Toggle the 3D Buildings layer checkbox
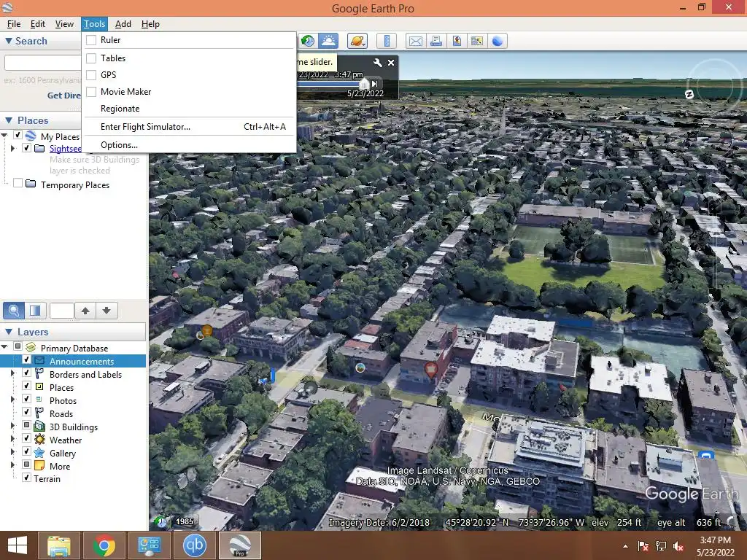The height and width of the screenshot is (560, 747). 27,425
